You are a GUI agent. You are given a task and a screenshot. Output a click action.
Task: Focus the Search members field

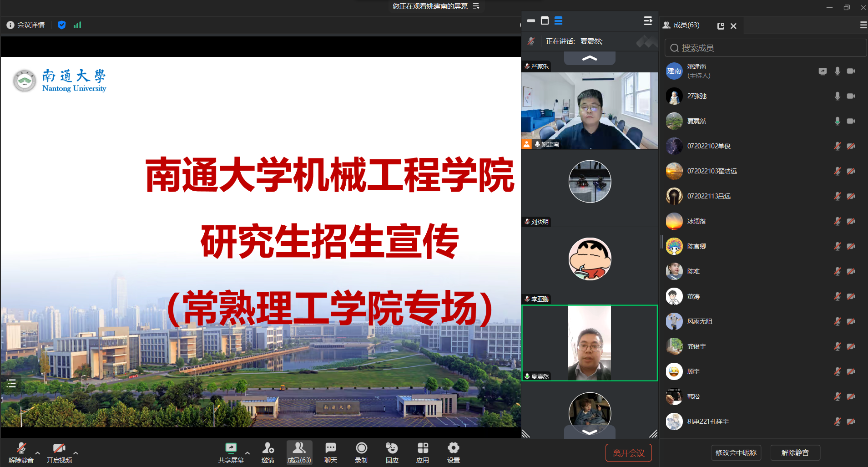[766, 48]
